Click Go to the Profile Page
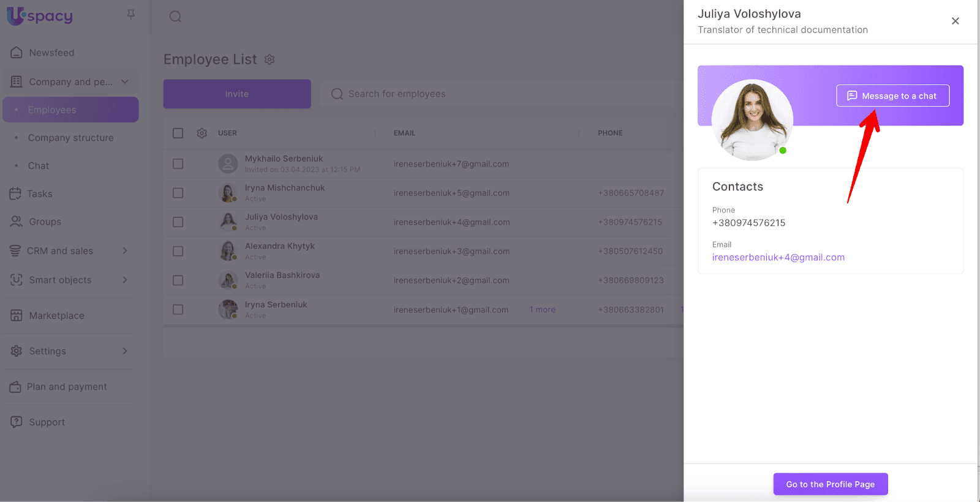The image size is (980, 502). (x=830, y=484)
